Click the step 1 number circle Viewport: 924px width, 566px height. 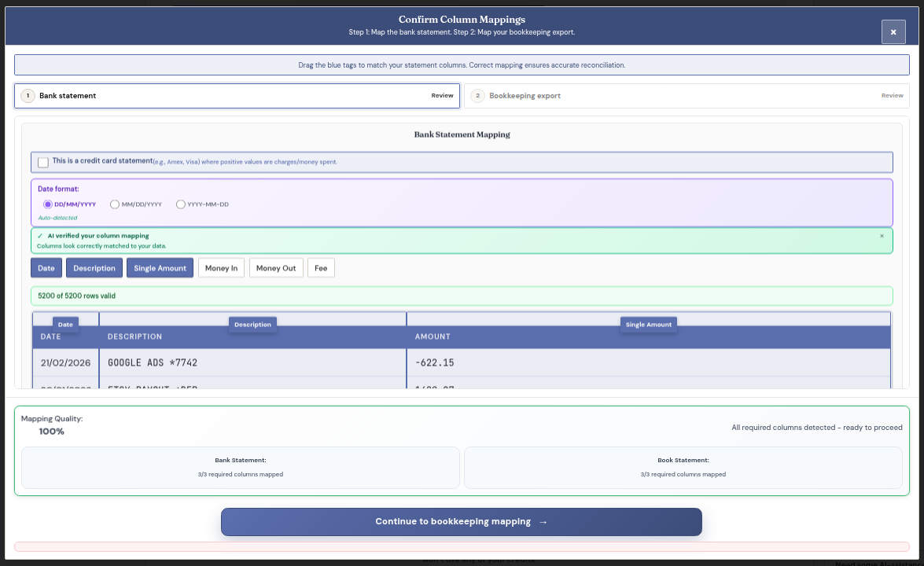pyautogui.click(x=28, y=95)
